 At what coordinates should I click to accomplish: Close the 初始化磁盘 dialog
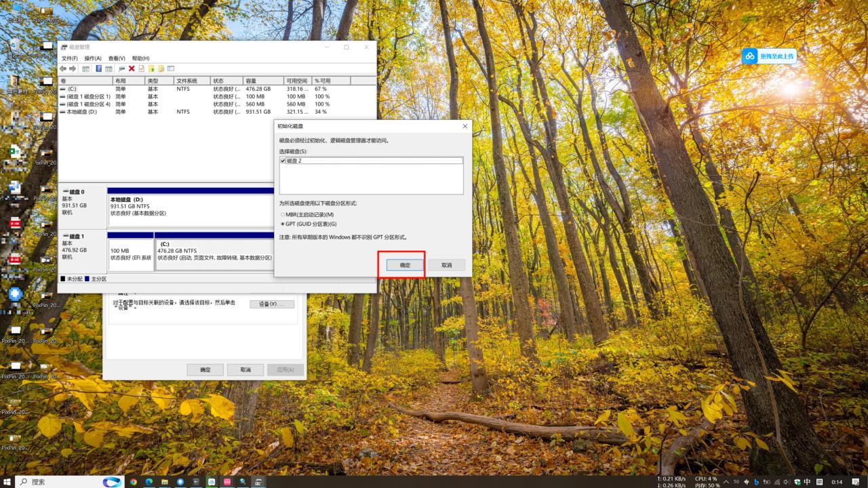(465, 126)
